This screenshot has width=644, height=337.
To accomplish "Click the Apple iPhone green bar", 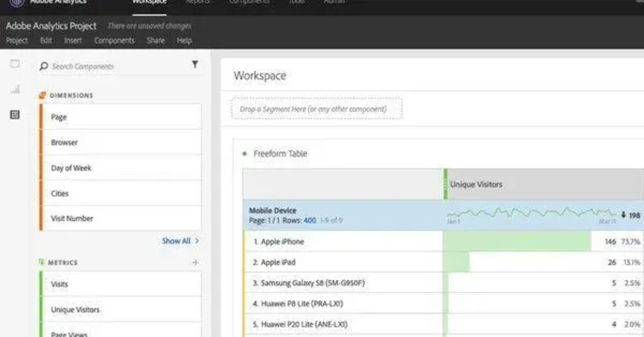I will (517, 241).
